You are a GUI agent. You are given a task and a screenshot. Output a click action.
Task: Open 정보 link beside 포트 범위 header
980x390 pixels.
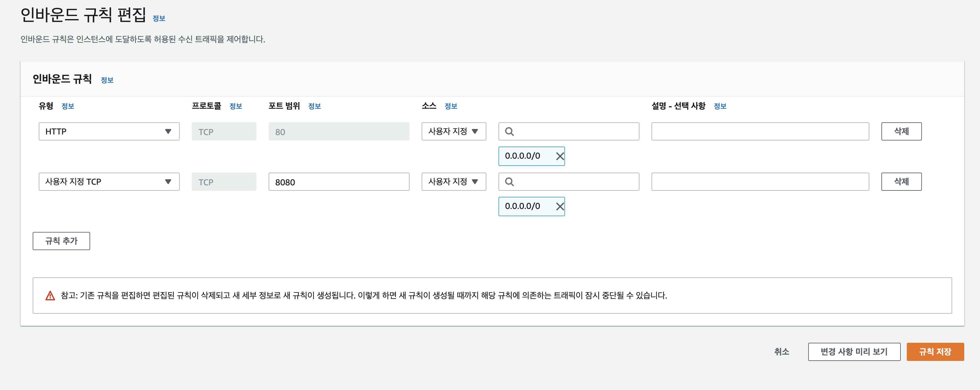point(314,106)
